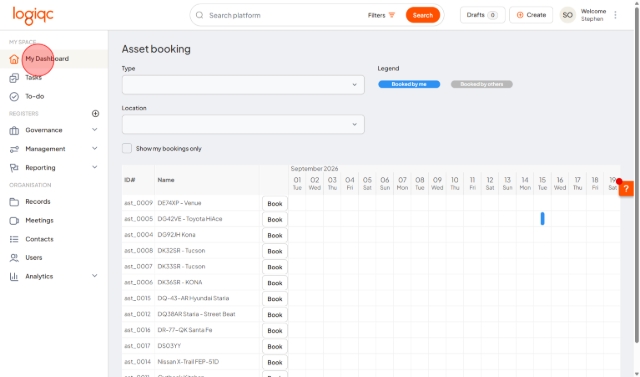Click the 01 Tue date header
Image resolution: width=640 pixels, height=377 pixels.
tap(297, 183)
